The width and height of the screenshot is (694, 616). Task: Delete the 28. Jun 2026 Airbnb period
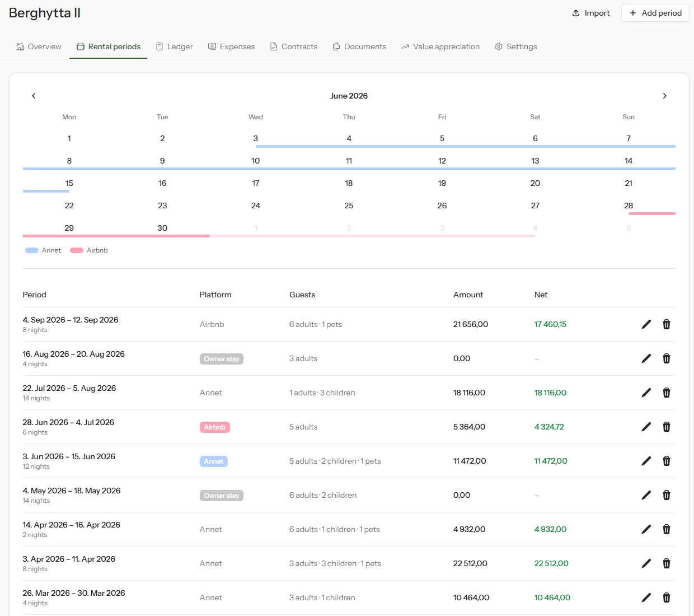(x=667, y=427)
